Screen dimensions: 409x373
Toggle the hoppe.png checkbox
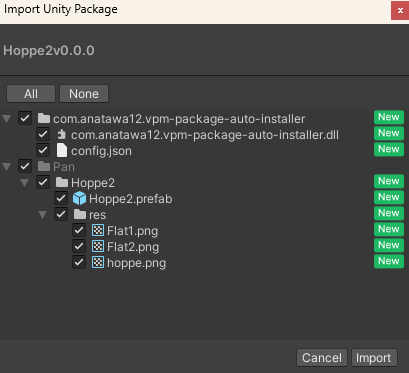click(79, 262)
